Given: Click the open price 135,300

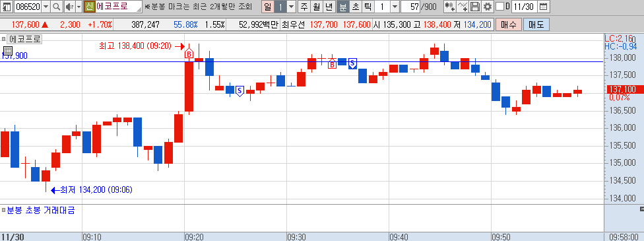Looking at the screenshot, I should click(x=397, y=24).
